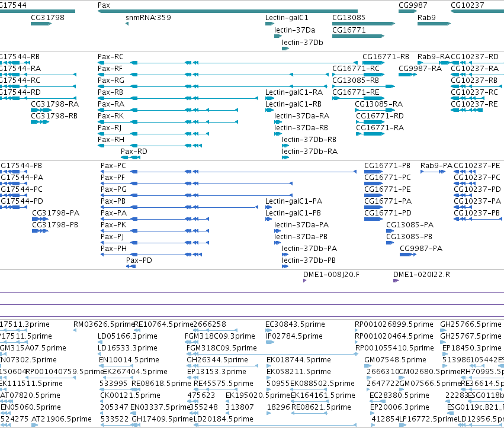Screen dimensions: 504x428
Task: Select the CG13085-RB transcript label
Action: pyautogui.click(x=355, y=81)
